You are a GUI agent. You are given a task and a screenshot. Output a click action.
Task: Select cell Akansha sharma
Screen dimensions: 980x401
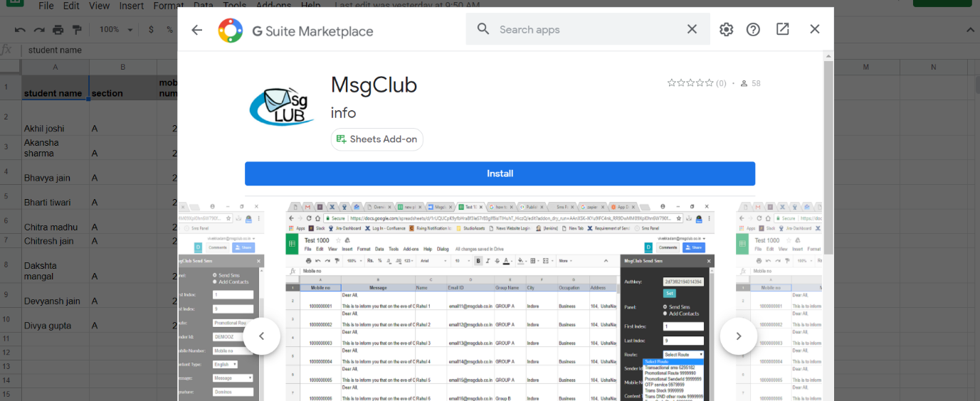pyautogui.click(x=56, y=148)
